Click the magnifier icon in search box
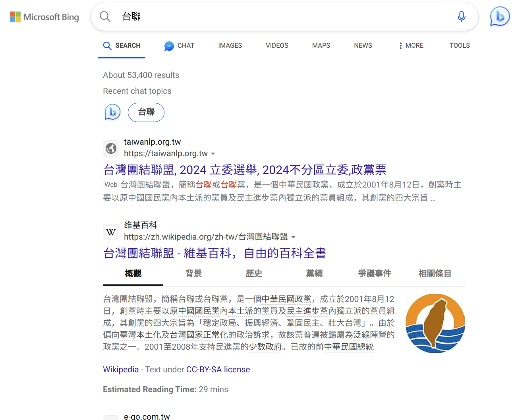This screenshot has height=420, width=512. point(105,17)
